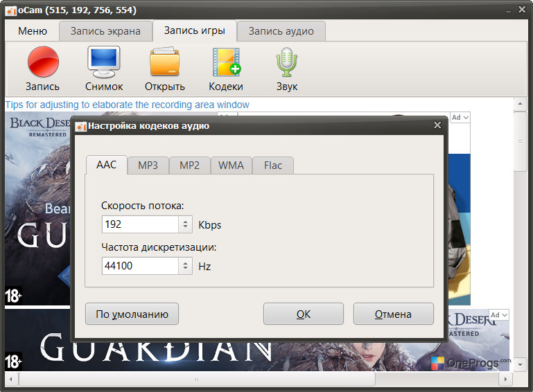Select the WMA codec tab

(x=231, y=166)
